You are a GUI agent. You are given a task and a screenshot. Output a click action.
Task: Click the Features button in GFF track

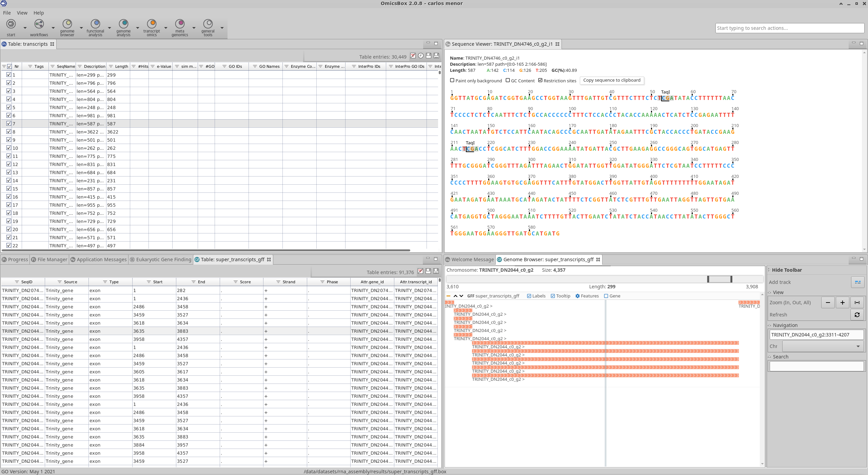pos(587,296)
